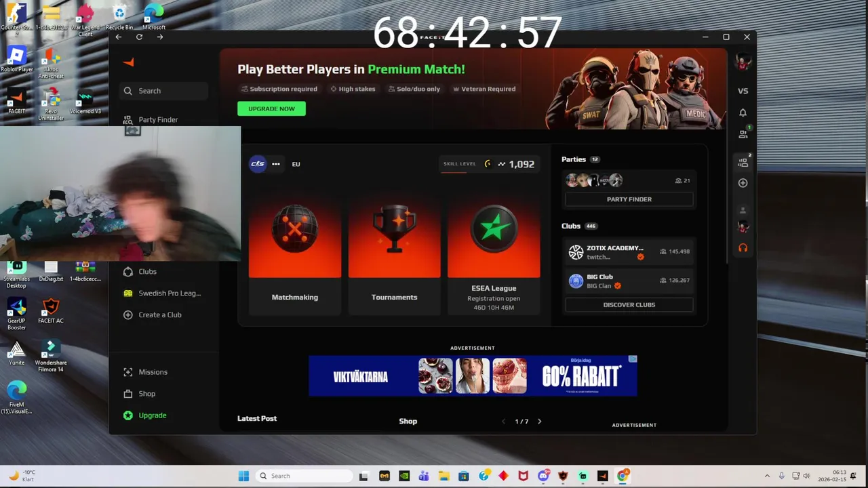Open Roblox Player desktop shortcut
This screenshot has height=488, width=868.
pyautogui.click(x=16, y=60)
